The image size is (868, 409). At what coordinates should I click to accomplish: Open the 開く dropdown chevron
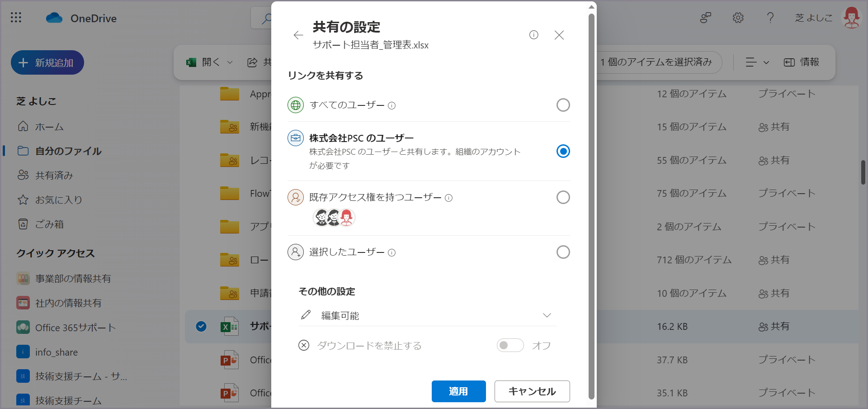[x=230, y=62]
